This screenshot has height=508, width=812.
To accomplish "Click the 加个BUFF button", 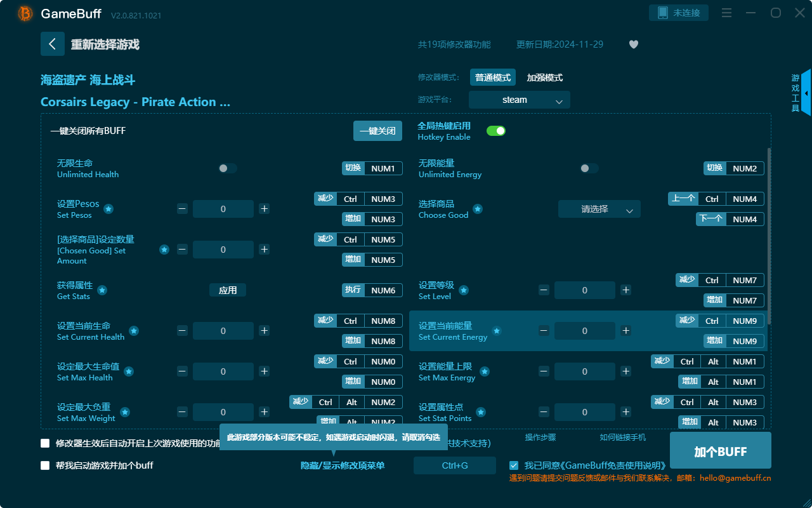I will click(720, 451).
